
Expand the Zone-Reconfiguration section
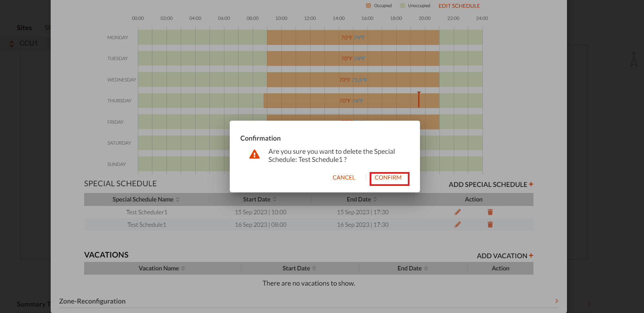(556, 301)
